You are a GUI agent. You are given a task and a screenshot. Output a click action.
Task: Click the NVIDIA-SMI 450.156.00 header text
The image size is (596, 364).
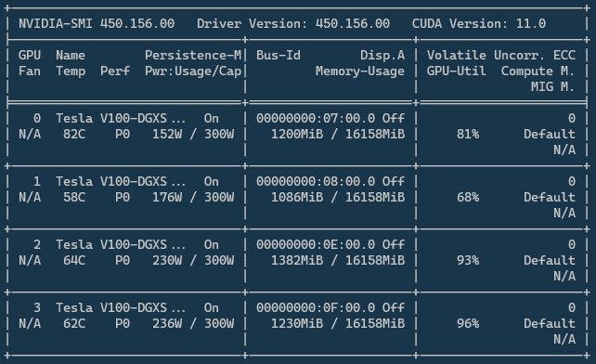click(x=97, y=23)
